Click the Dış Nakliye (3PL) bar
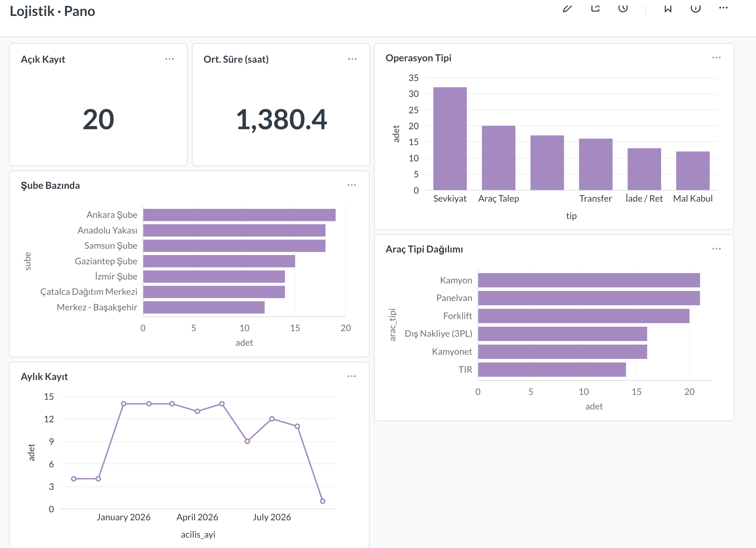The height and width of the screenshot is (548, 756). coord(562,334)
